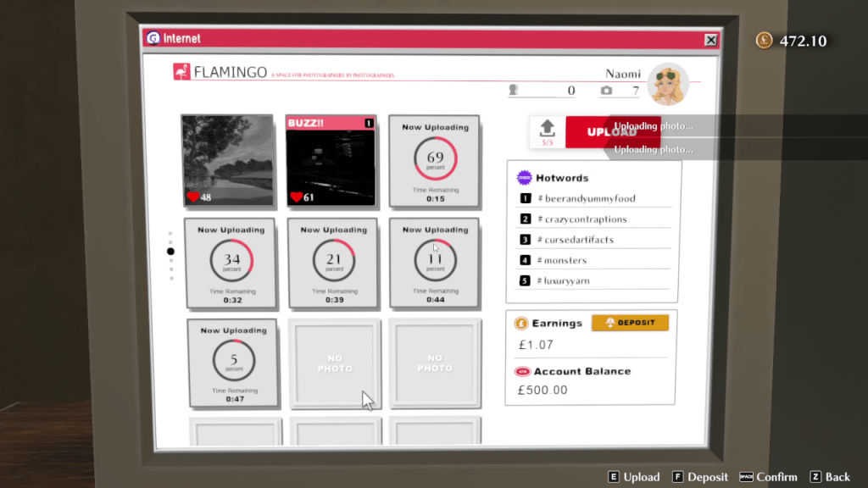This screenshot has width=868, height=488.
Task: Click the 69 percent upload progress circle
Action: tap(435, 158)
